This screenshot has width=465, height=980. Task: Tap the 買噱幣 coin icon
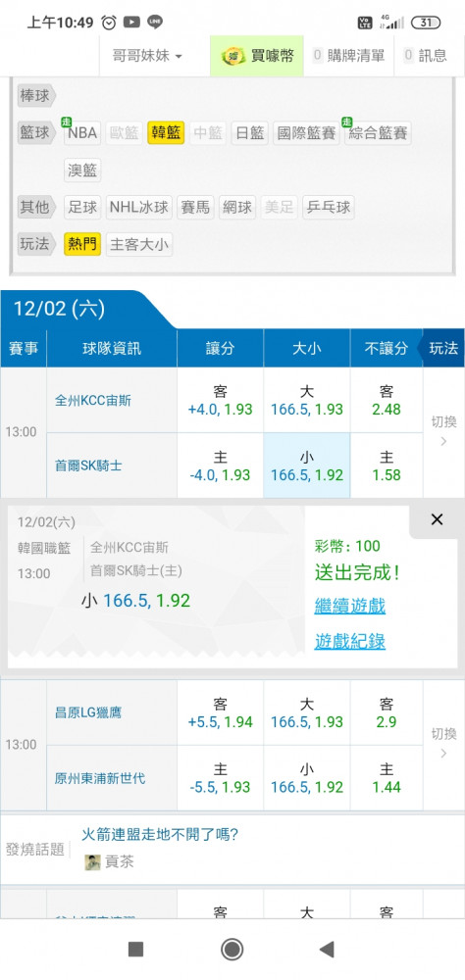(232, 56)
